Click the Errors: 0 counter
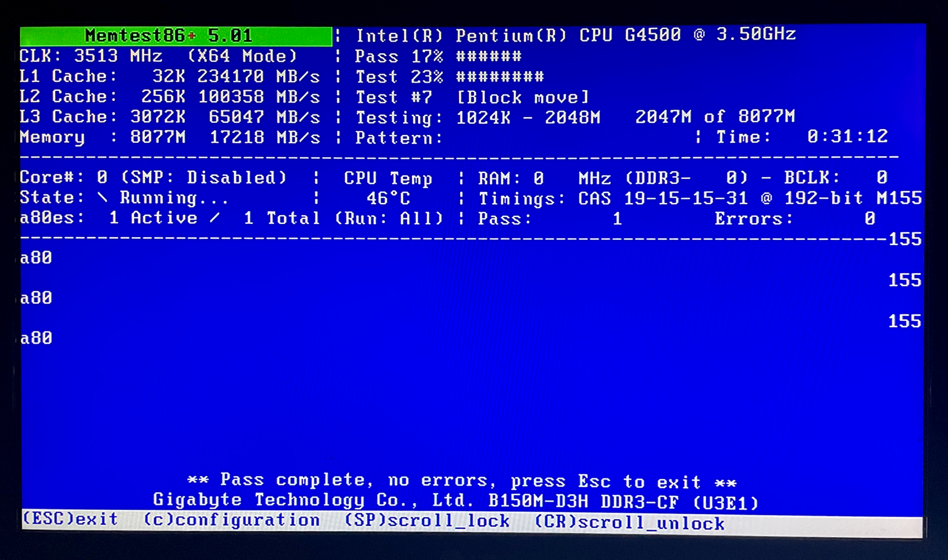 [795, 218]
